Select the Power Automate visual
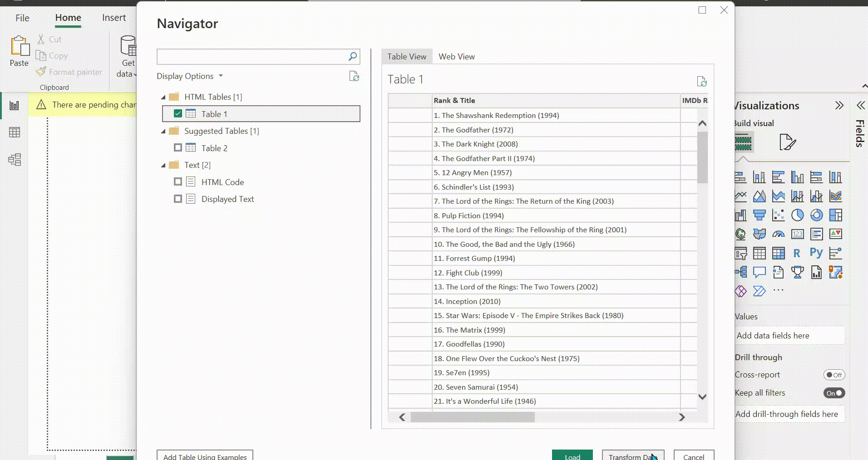Viewport: 868px width, 460px height. tap(759, 291)
